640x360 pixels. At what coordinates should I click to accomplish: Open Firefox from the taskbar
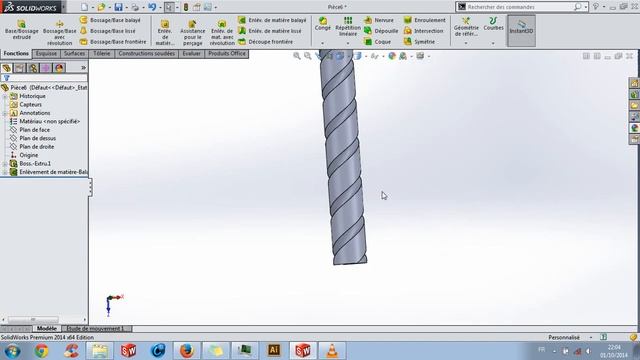pyautogui.click(x=187, y=351)
